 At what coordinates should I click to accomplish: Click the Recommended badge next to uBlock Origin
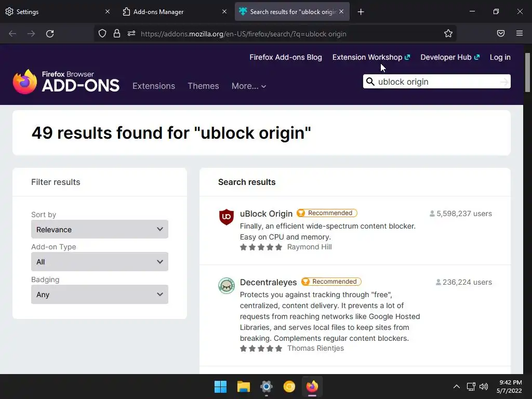tap(327, 213)
